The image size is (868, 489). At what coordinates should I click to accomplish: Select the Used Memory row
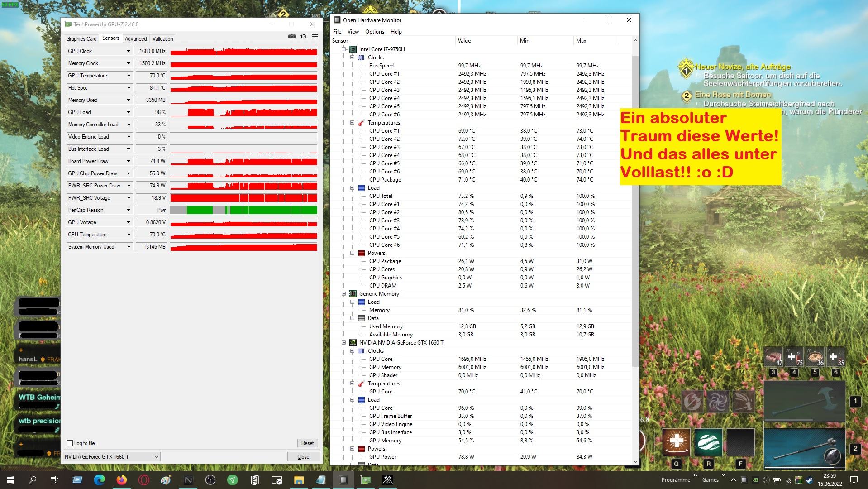[481, 326]
